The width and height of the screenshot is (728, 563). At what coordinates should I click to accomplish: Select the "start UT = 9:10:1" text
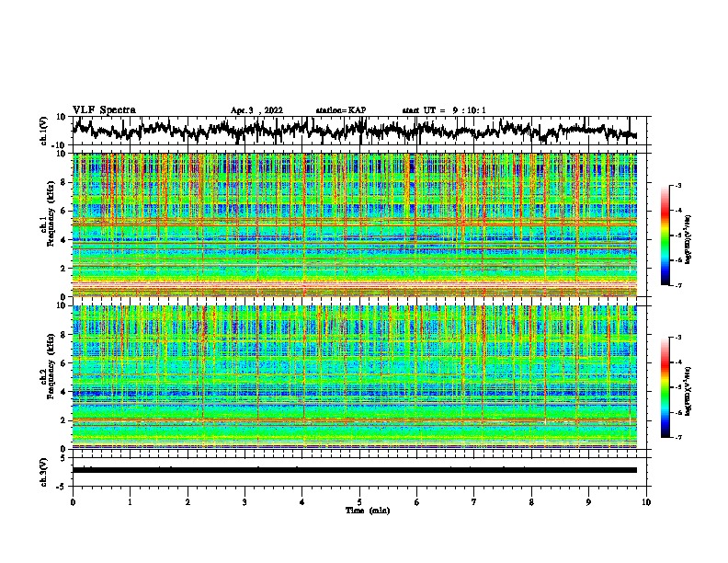click(x=444, y=110)
